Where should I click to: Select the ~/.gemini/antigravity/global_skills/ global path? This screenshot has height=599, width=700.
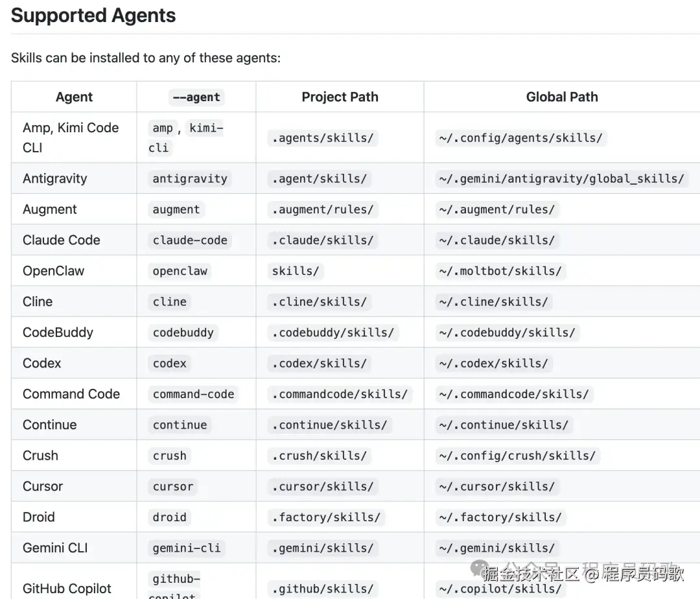tap(561, 178)
